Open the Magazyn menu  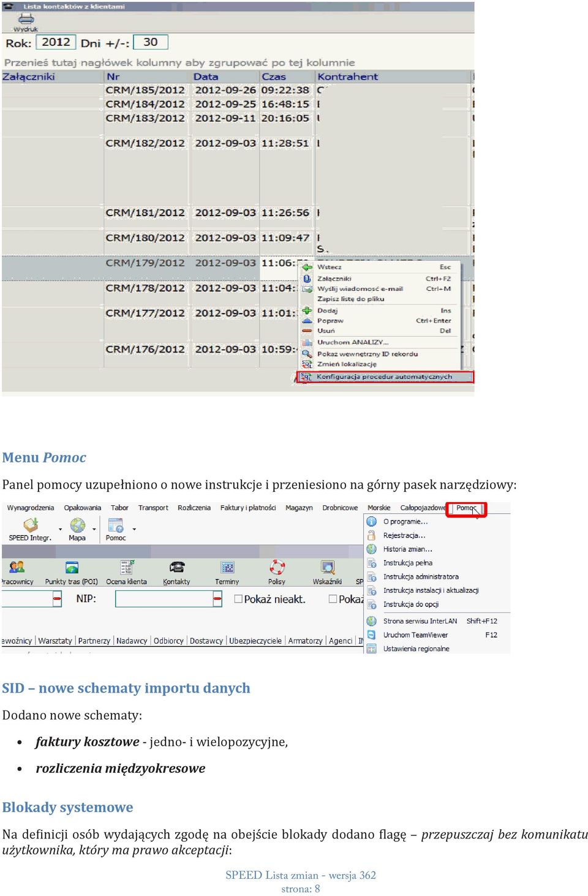point(299,508)
